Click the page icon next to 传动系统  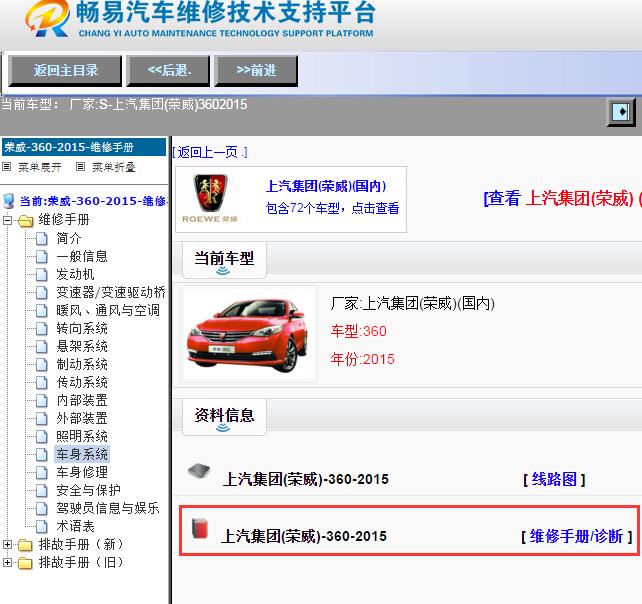(42, 382)
